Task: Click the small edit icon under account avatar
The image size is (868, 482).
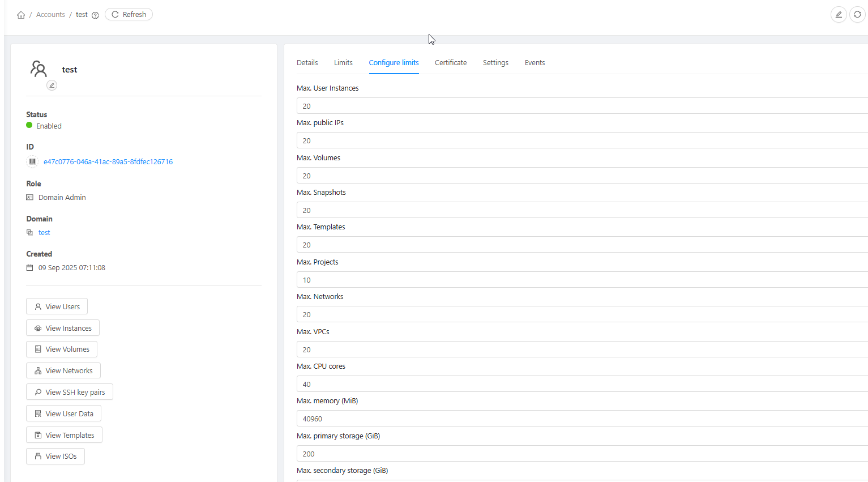Action: (x=52, y=86)
